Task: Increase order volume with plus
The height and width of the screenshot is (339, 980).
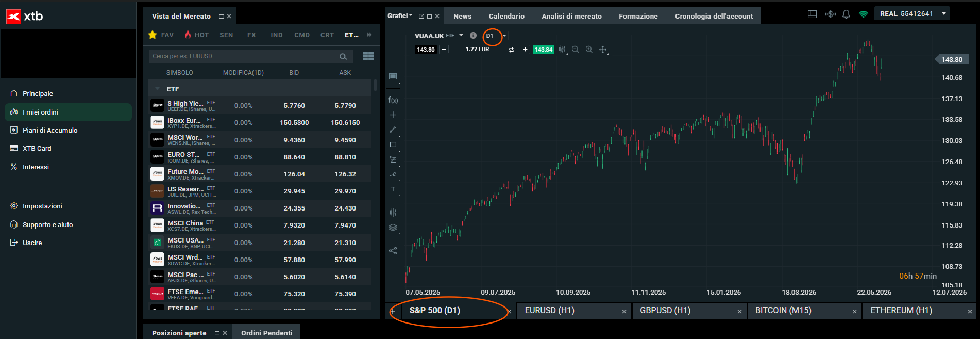Action: point(525,50)
